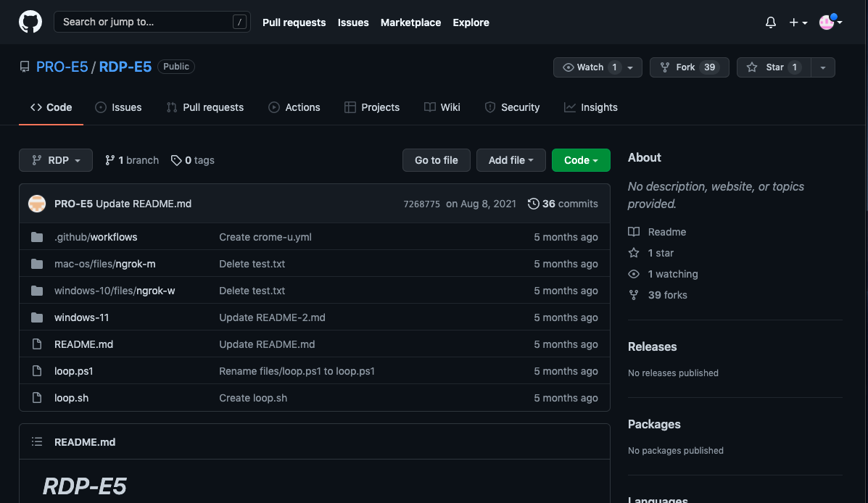Expand the Watch options dropdown arrow
The image size is (868, 503).
point(630,67)
